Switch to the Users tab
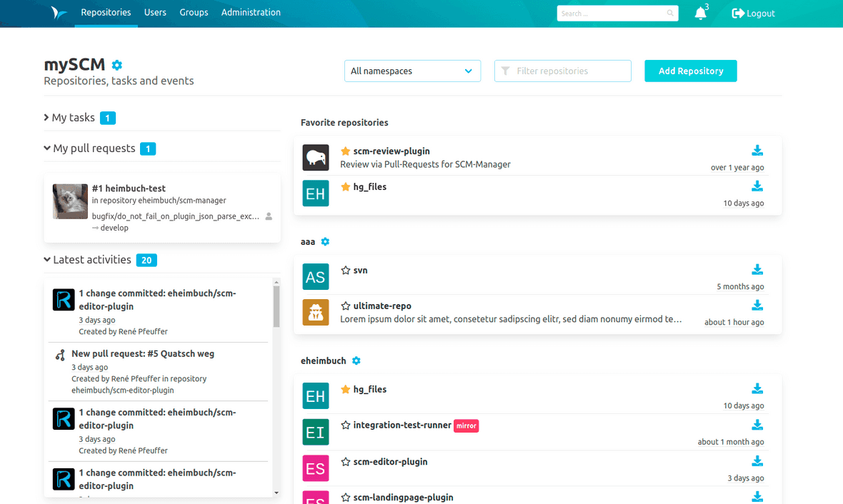Image resolution: width=843 pixels, height=504 pixels. (155, 12)
